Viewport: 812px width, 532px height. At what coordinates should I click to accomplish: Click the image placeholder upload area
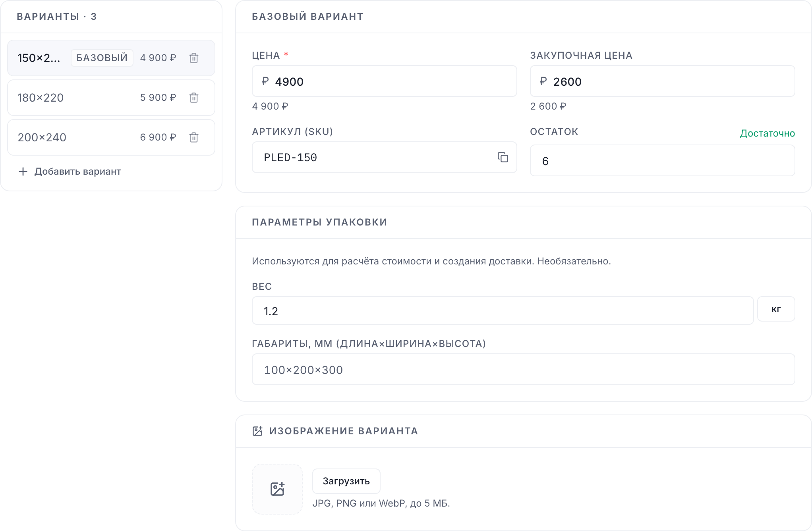click(277, 489)
